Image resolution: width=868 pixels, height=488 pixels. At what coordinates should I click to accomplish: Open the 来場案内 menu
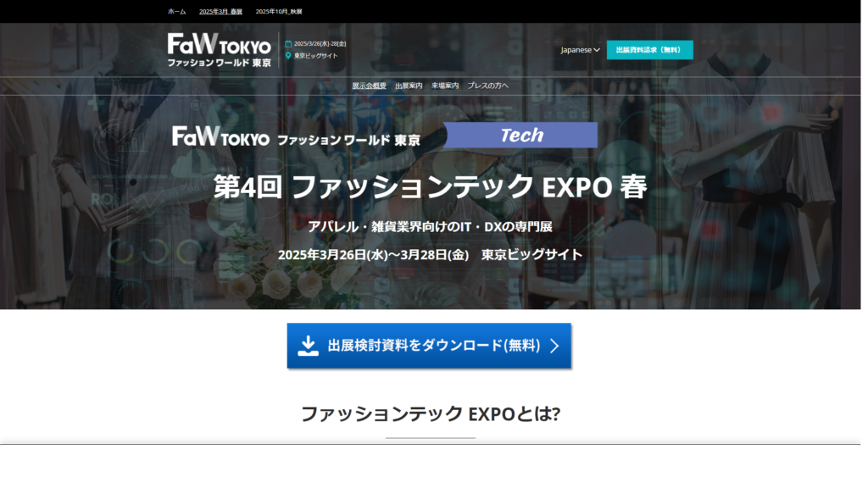tap(445, 86)
